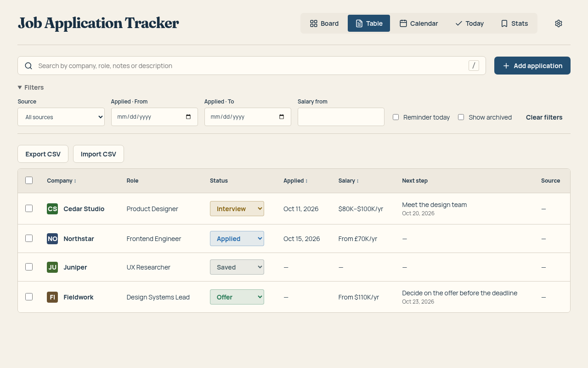The width and height of the screenshot is (588, 368).
Task: Switch to the Table view
Action: coord(369,23)
